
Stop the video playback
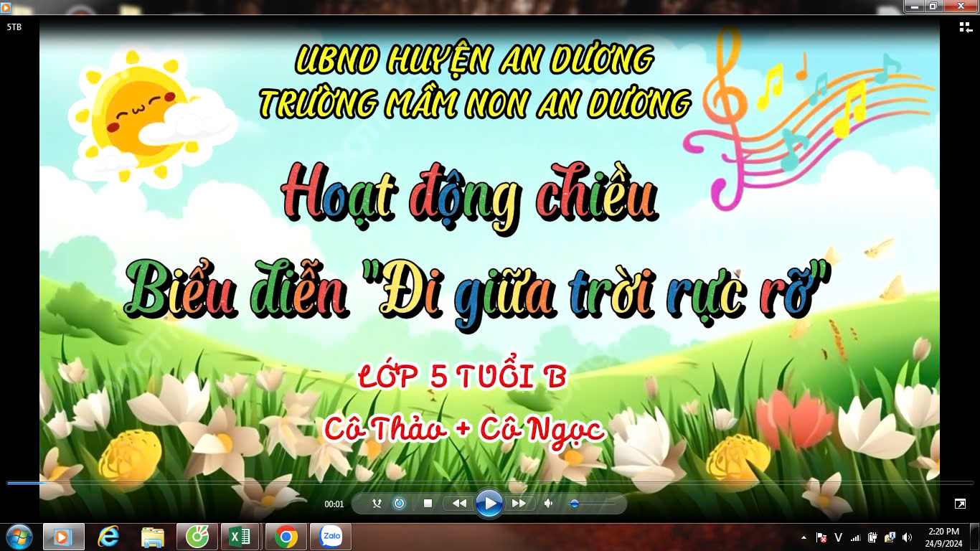428,504
